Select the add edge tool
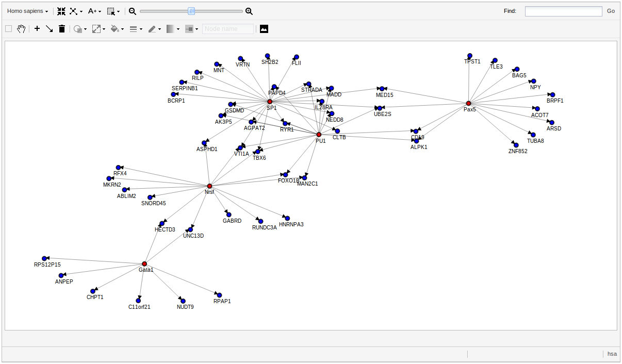Image resolution: width=622 pixels, height=364 pixels. pyautogui.click(x=50, y=28)
